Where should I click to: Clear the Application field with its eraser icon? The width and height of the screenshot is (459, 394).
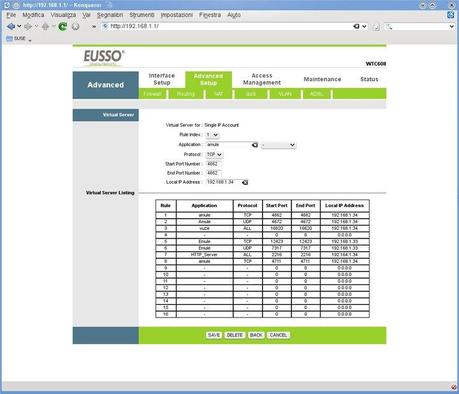click(255, 145)
